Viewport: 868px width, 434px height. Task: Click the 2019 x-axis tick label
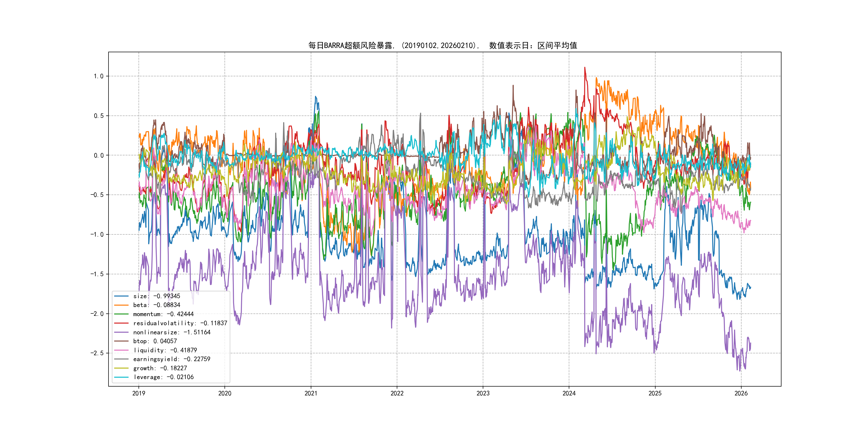click(x=139, y=393)
